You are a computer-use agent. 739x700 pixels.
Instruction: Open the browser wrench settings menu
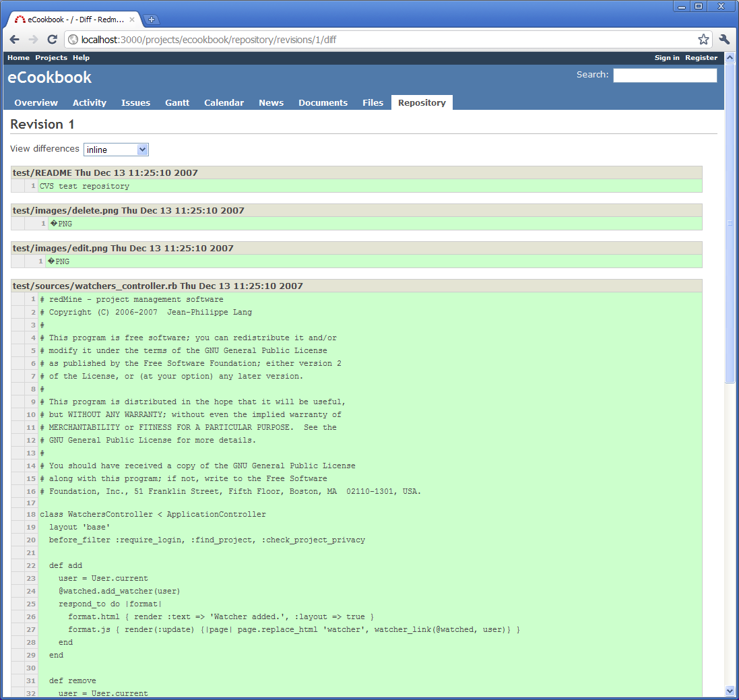[724, 40]
